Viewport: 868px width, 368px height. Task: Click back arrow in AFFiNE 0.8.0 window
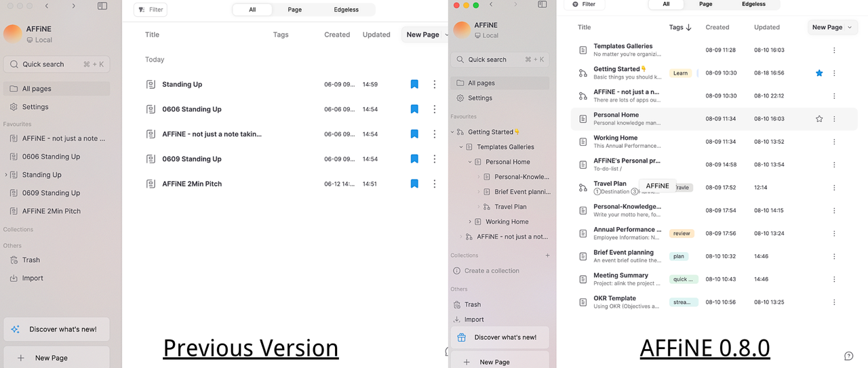pyautogui.click(x=491, y=4)
